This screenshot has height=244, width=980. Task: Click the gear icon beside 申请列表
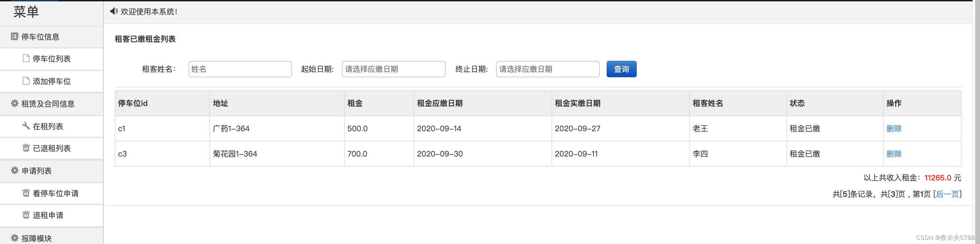point(14,171)
